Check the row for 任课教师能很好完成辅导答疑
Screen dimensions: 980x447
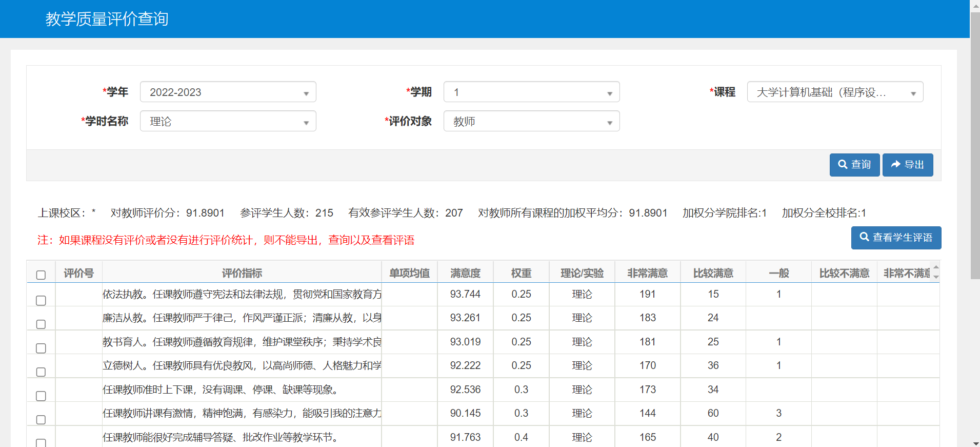(x=41, y=443)
